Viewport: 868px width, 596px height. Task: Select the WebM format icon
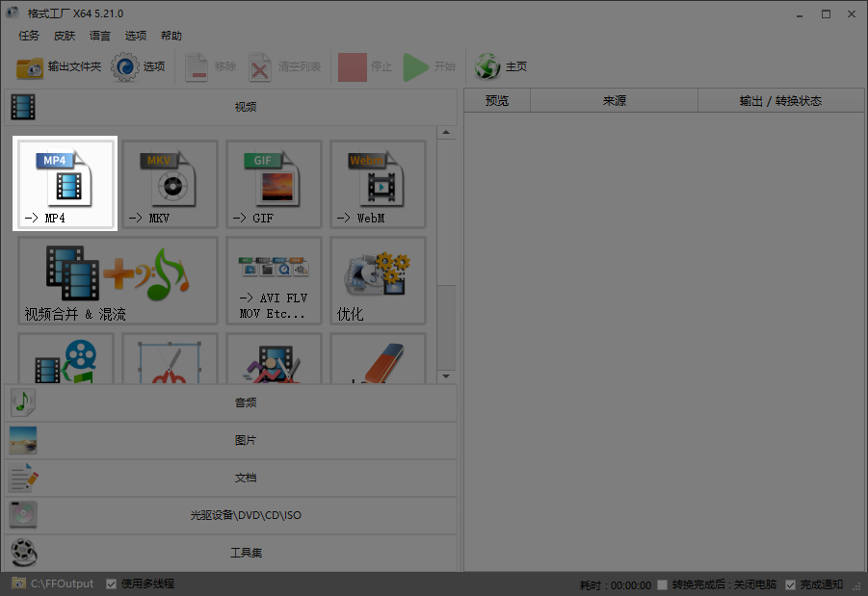377,183
